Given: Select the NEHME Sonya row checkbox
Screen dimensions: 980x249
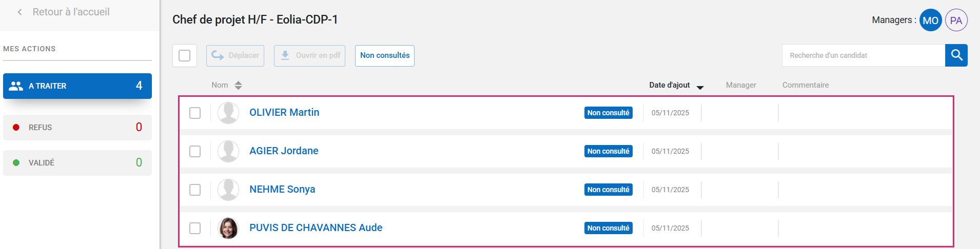Looking at the screenshot, I should pyautogui.click(x=195, y=190).
